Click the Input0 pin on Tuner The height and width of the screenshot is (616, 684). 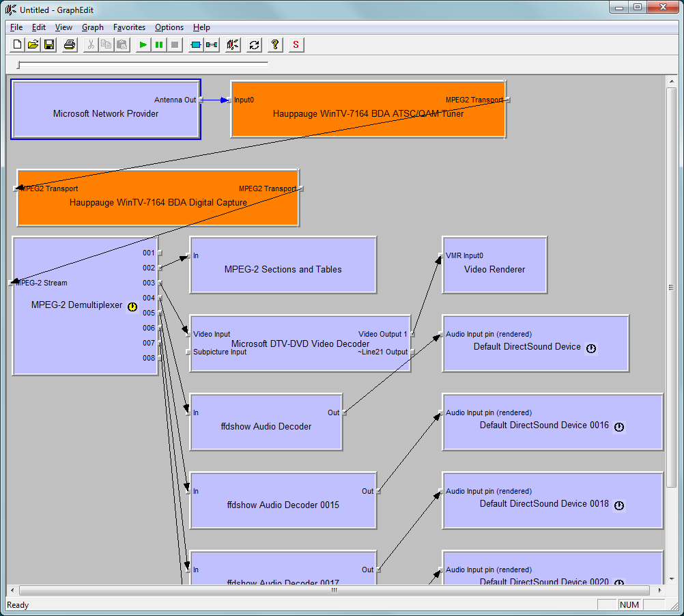point(229,100)
